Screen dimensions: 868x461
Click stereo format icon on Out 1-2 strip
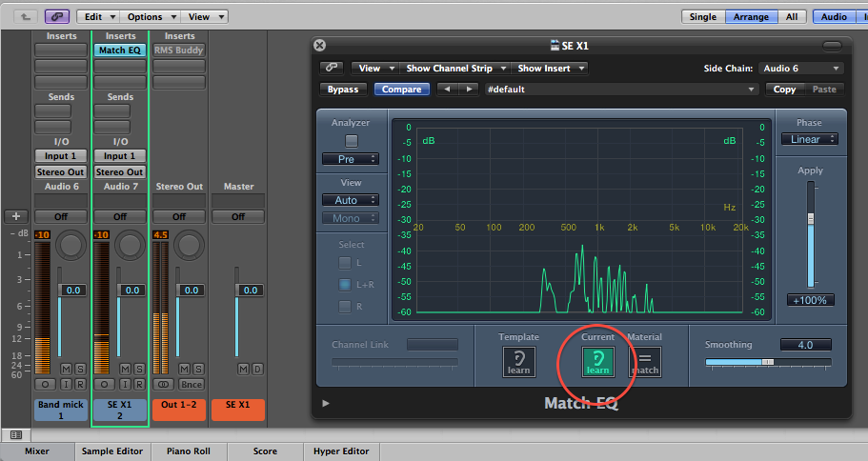pos(163,384)
